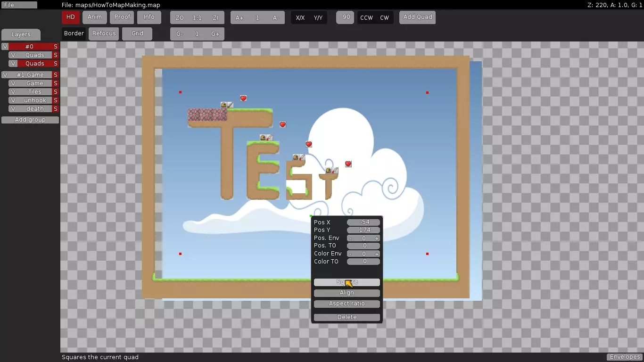The height and width of the screenshot is (362, 644).
Task: Choose Aspect ratio in the quad popup
Action: coord(347,304)
